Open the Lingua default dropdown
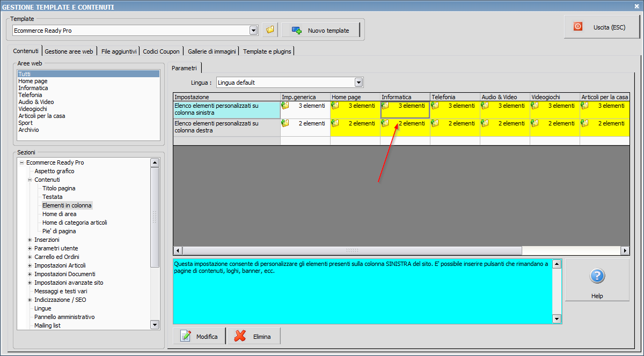644x356 pixels. 359,83
